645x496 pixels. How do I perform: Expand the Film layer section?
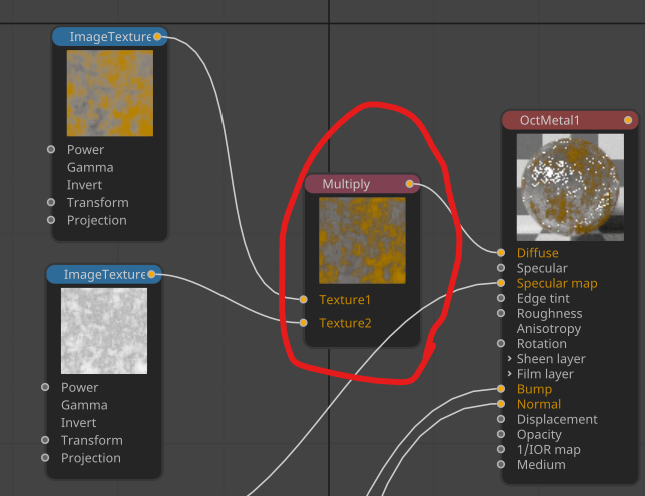pyautogui.click(x=510, y=374)
